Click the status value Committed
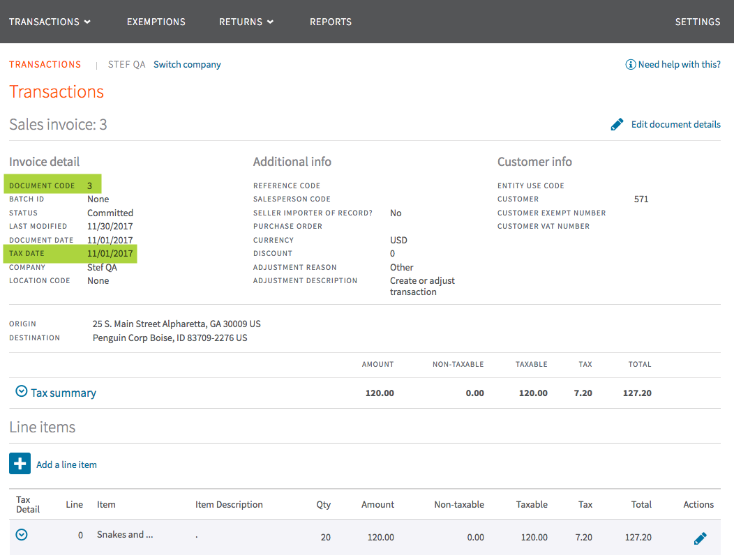The height and width of the screenshot is (560, 734). [x=110, y=213]
